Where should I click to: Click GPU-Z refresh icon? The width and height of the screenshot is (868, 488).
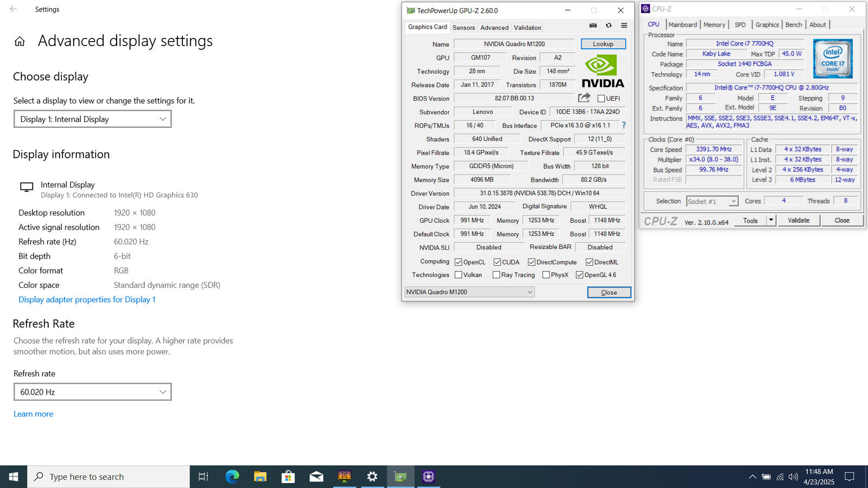[x=609, y=25]
